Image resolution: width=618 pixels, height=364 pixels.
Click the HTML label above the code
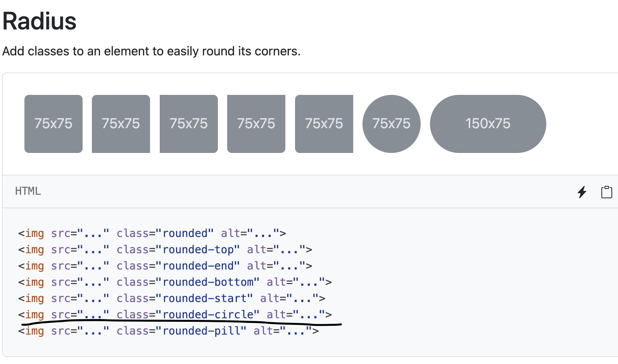tap(28, 191)
